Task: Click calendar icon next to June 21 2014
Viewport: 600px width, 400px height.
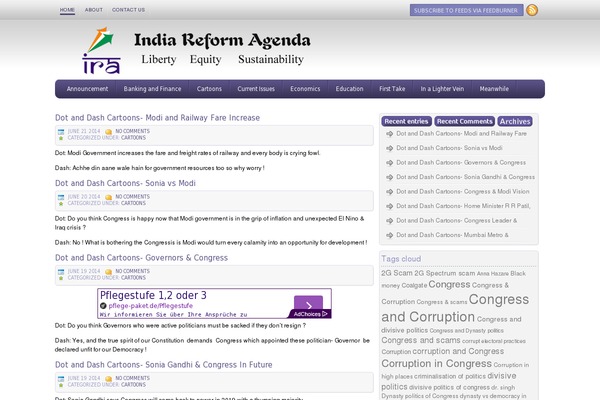Action: (61, 132)
